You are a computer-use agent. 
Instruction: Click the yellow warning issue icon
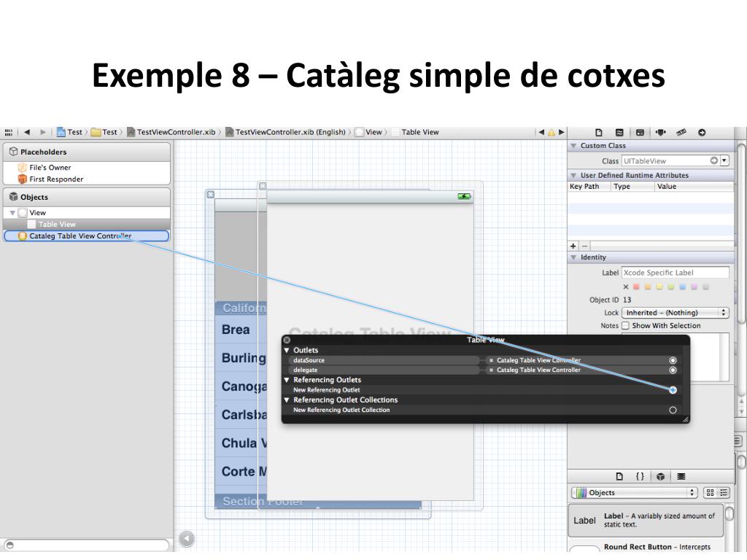pos(551,133)
